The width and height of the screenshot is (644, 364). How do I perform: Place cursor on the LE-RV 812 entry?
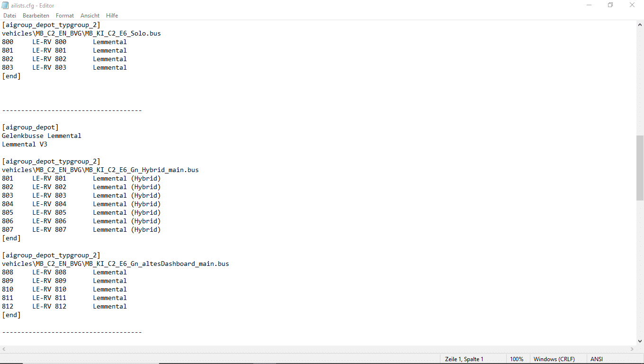coord(49,306)
